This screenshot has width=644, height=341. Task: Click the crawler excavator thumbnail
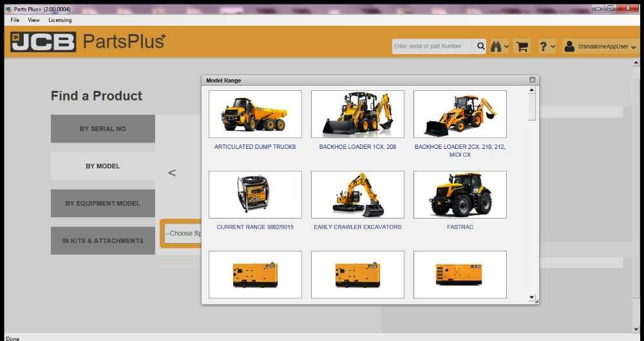[x=357, y=195]
